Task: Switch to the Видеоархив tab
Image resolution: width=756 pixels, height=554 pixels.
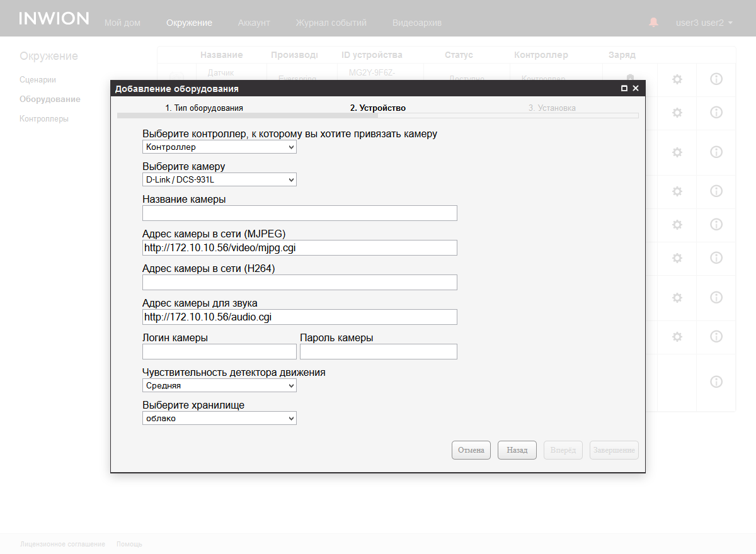Action: click(417, 23)
